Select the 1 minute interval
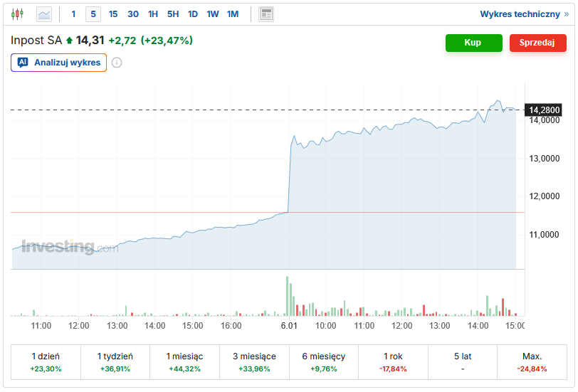 point(73,14)
